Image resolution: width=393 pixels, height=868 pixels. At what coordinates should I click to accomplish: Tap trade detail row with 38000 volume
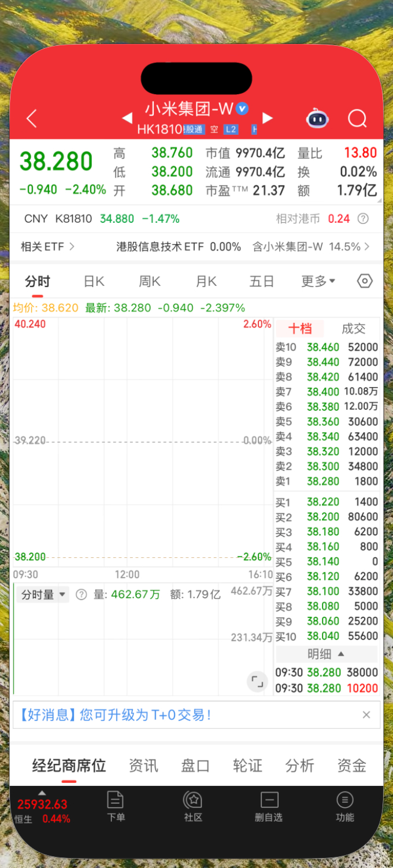coord(327,673)
